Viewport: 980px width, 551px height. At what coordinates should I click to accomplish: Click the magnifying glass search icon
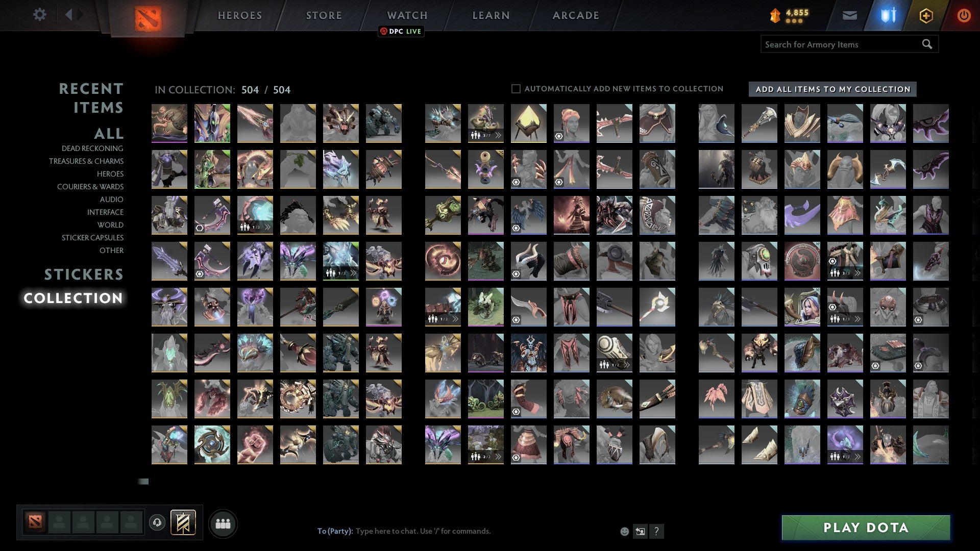point(927,44)
